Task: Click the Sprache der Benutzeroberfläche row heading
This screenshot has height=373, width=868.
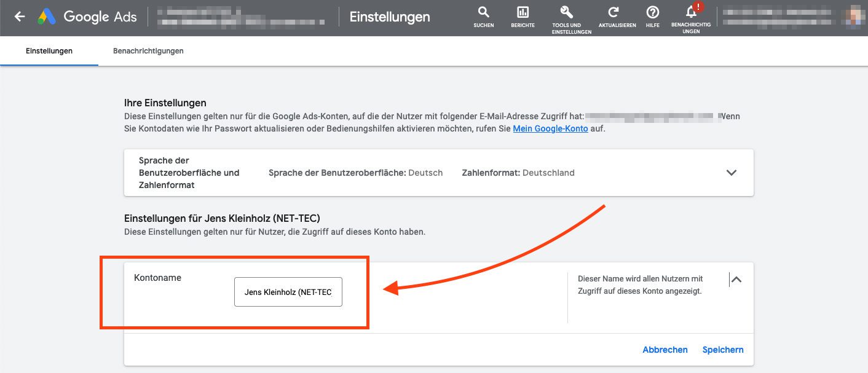Action: coord(189,173)
